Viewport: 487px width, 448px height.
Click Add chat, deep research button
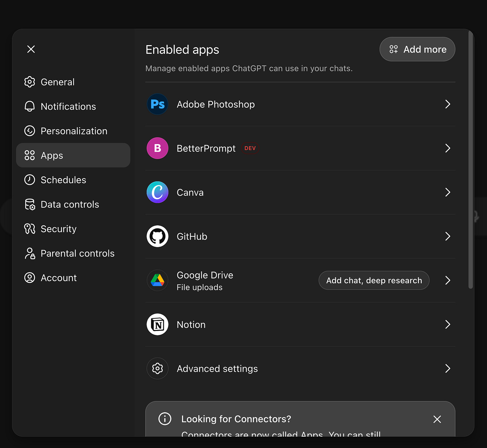pos(374,280)
